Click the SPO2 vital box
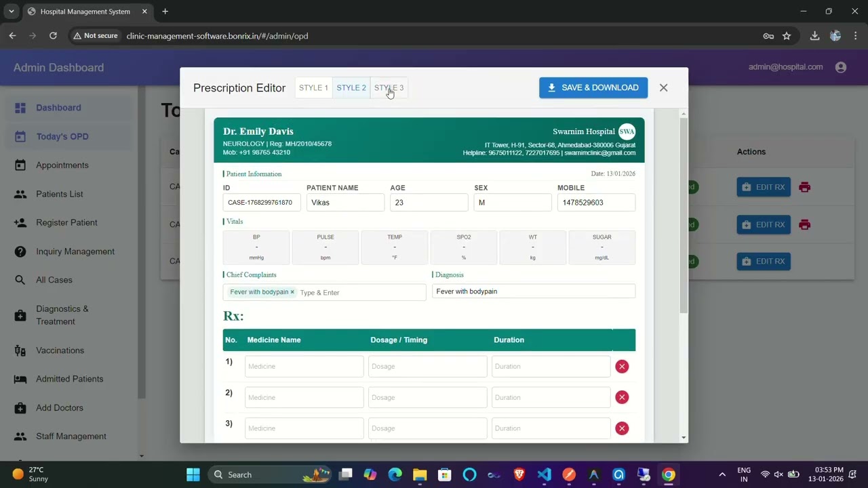868x488 pixels. click(464, 247)
